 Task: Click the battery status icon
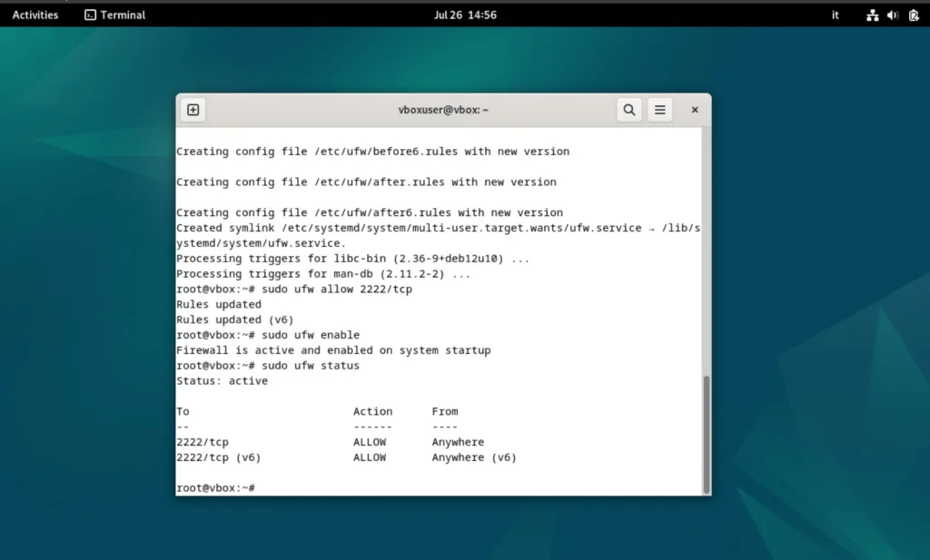click(x=914, y=15)
